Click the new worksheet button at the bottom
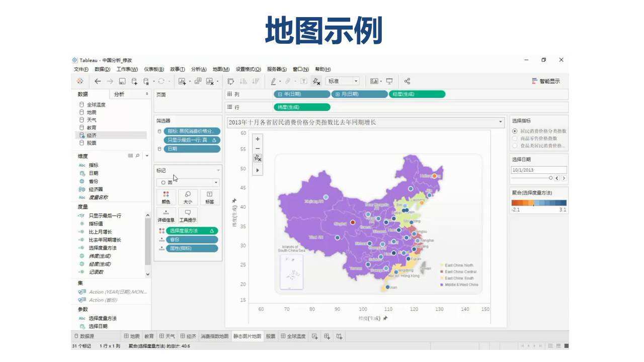 (x=313, y=335)
